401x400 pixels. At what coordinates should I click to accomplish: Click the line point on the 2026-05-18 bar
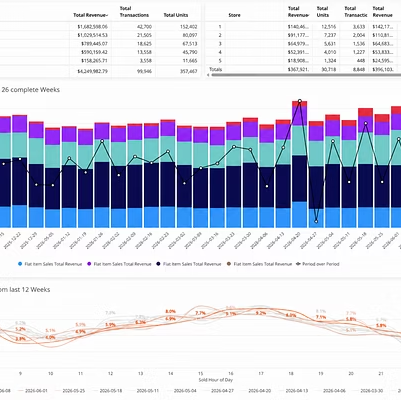click(x=366, y=123)
